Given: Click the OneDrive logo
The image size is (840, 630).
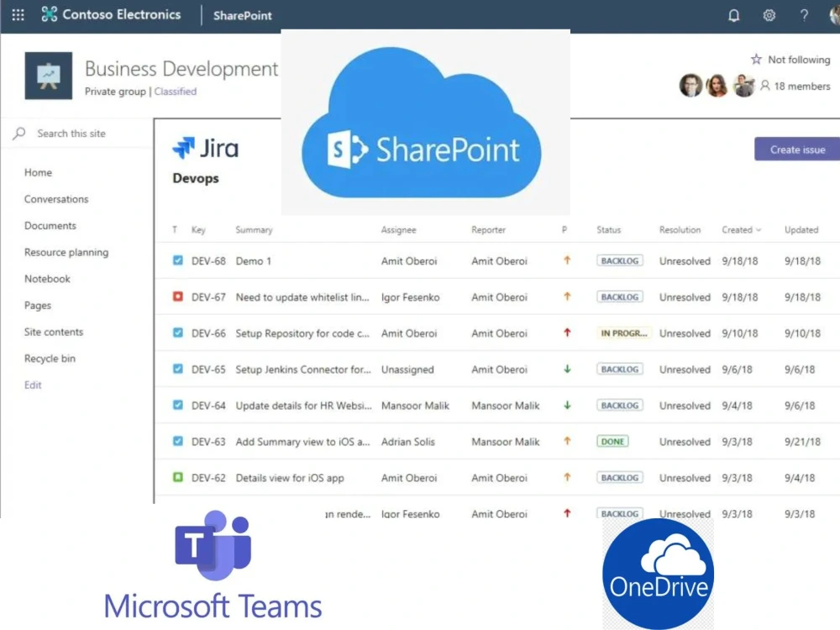Looking at the screenshot, I should click(x=658, y=573).
